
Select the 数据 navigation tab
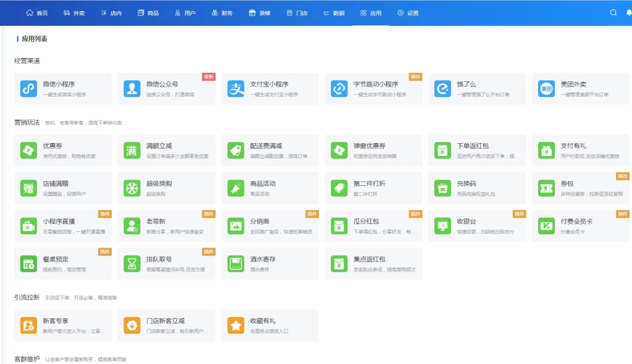pyautogui.click(x=334, y=13)
